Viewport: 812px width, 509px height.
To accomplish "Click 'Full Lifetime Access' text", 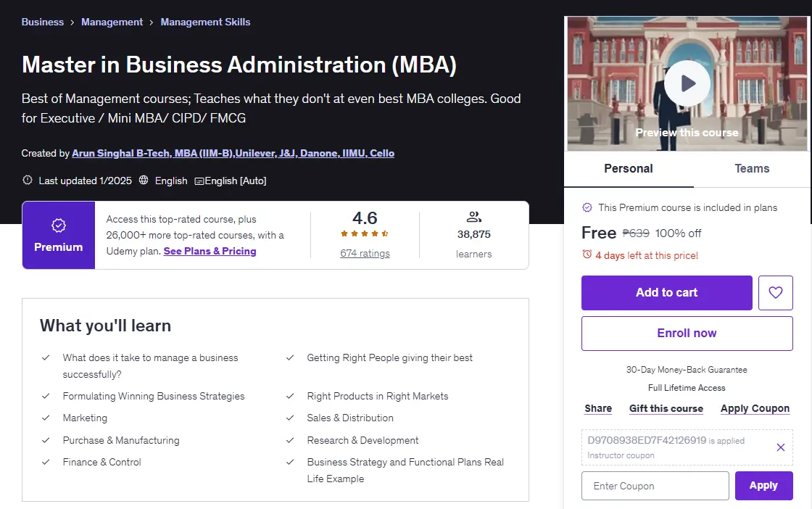I will 687,388.
